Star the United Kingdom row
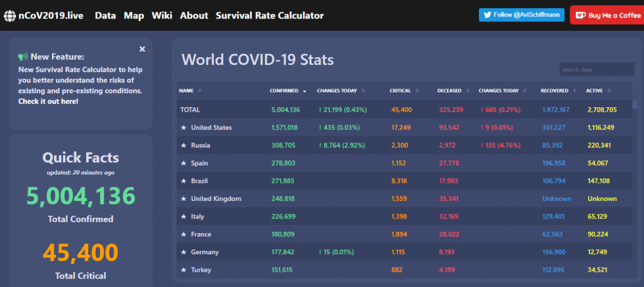The width and height of the screenshot is (644, 287). point(184,199)
